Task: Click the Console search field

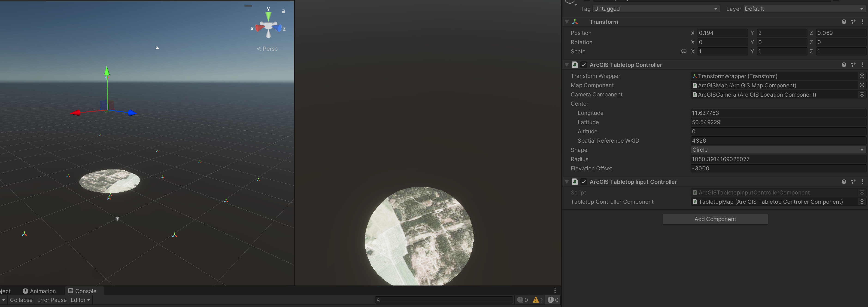Action: [x=444, y=300]
